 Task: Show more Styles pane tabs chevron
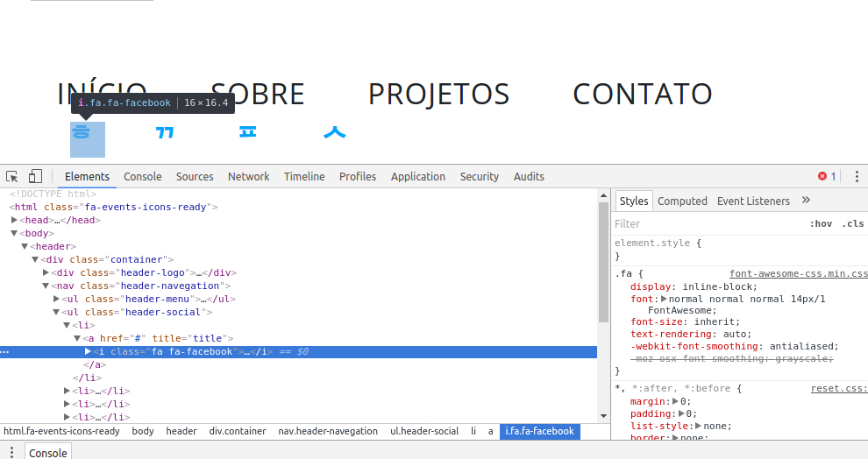click(x=806, y=201)
